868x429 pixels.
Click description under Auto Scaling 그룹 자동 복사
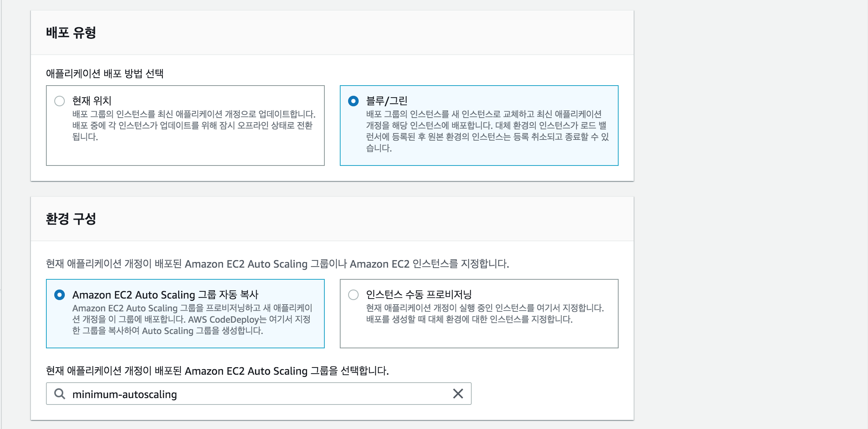(x=191, y=319)
